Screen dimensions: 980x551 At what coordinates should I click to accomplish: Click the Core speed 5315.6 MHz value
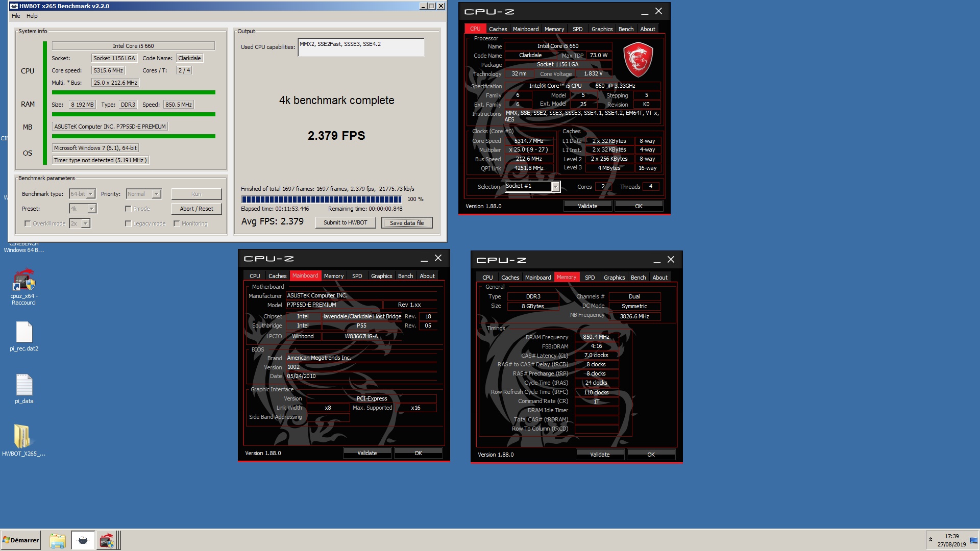pos(108,70)
